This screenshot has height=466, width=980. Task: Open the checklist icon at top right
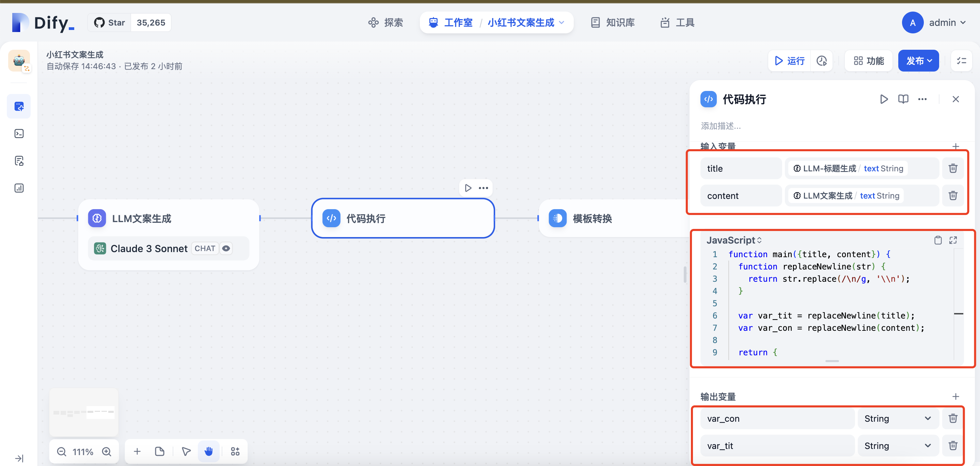tap(961, 61)
